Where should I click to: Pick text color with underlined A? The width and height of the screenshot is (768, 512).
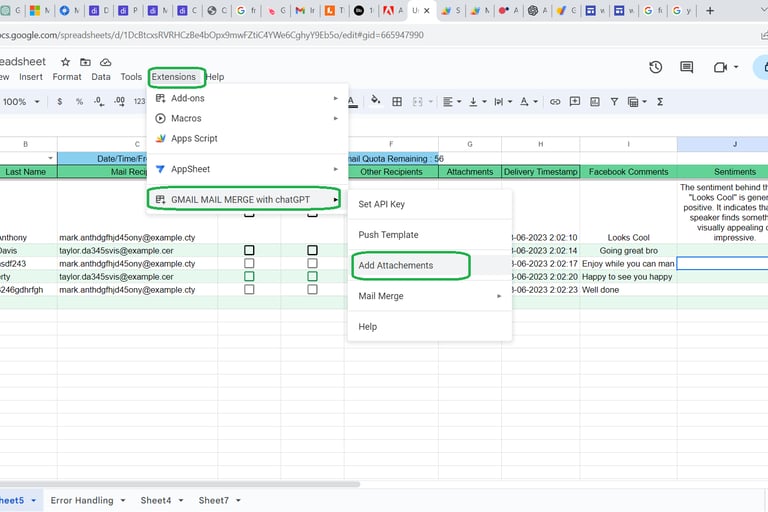[351, 102]
